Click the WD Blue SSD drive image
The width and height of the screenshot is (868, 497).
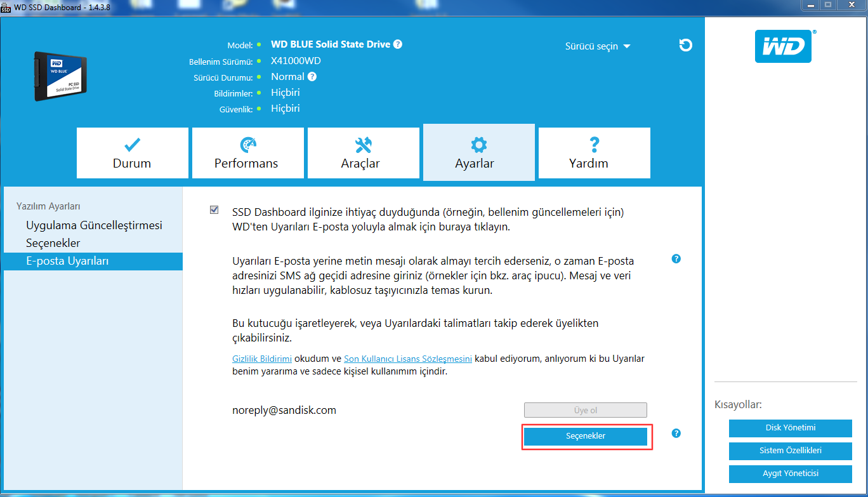[x=60, y=76]
